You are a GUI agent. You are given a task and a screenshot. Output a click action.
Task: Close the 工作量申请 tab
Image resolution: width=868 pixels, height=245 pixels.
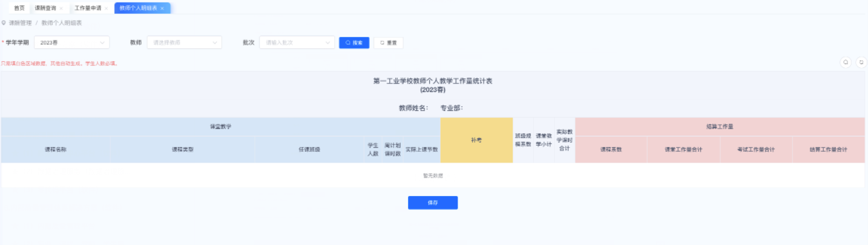[x=107, y=8]
